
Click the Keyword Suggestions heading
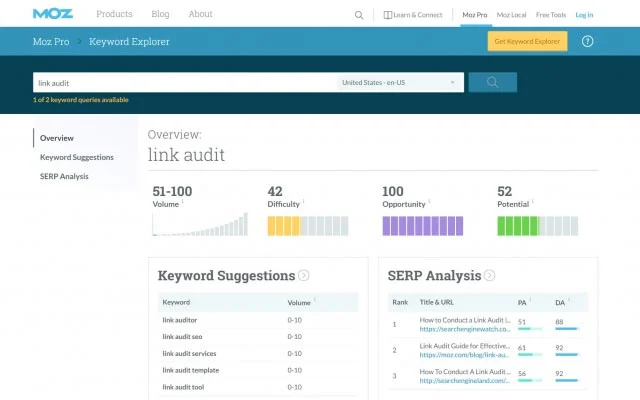pos(226,276)
